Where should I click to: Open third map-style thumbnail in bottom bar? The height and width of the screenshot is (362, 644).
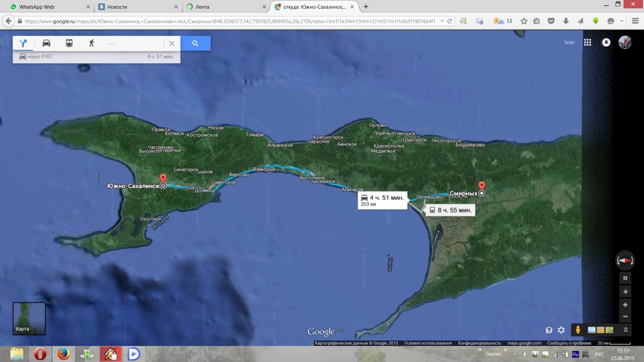[x=609, y=330]
